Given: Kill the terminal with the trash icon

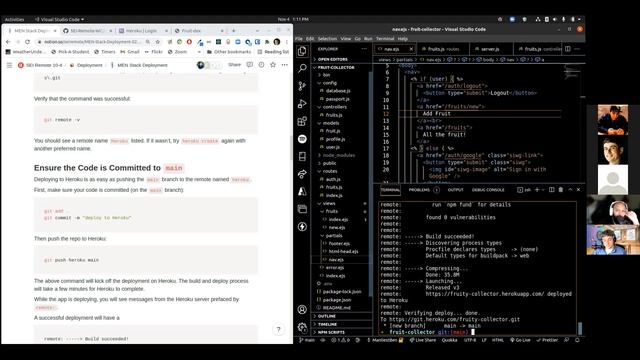Looking at the screenshot, I should pos(560,190).
